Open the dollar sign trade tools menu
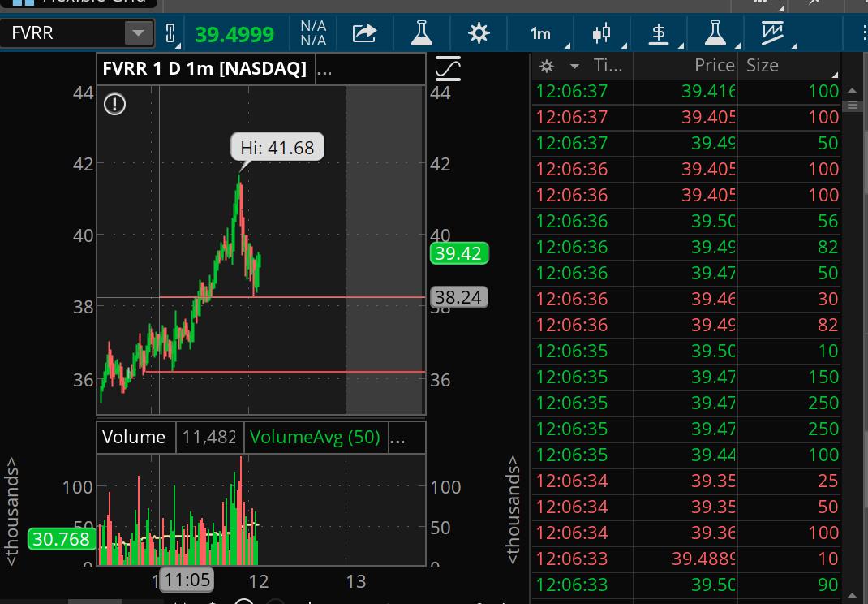 (658, 33)
